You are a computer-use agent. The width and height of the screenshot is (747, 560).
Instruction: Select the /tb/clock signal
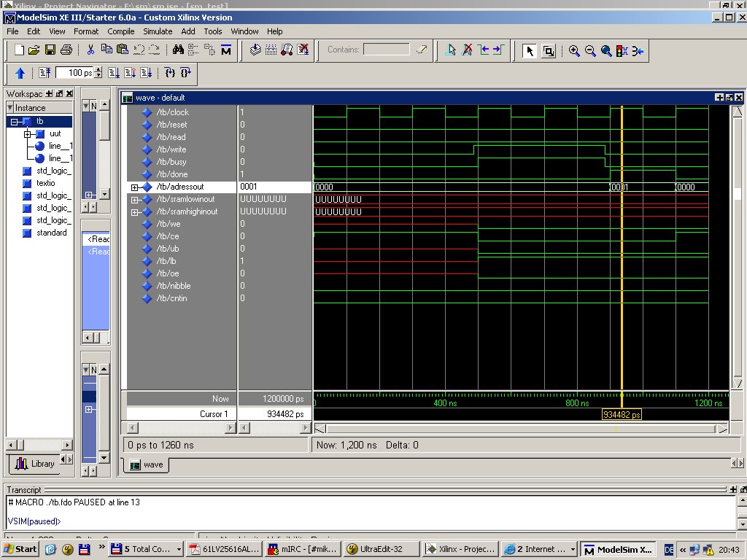172,112
